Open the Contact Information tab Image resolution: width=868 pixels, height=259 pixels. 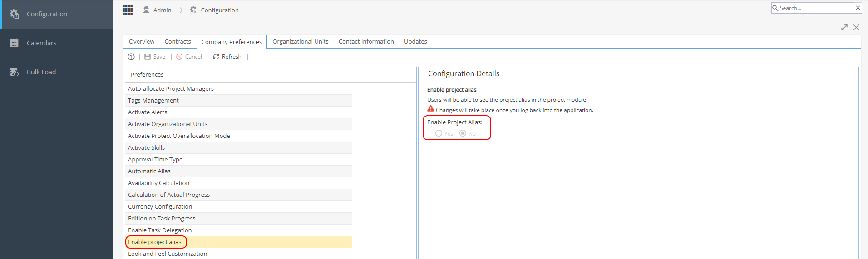(366, 42)
